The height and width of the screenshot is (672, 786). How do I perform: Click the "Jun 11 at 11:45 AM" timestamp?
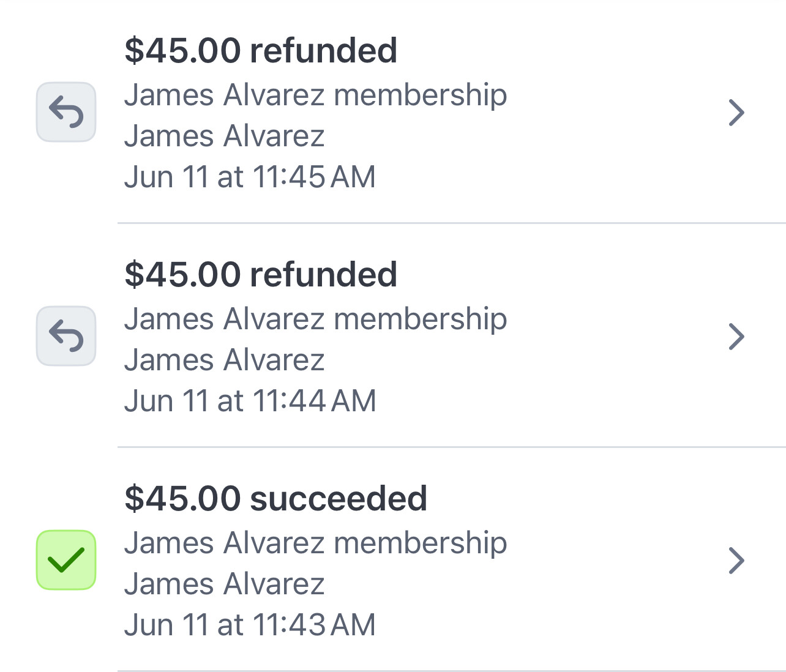click(250, 177)
